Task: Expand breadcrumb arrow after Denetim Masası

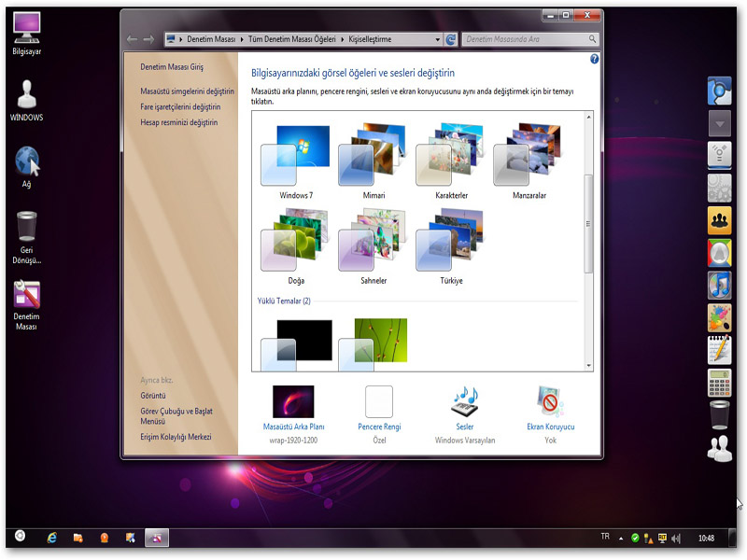Action: pyautogui.click(x=242, y=40)
